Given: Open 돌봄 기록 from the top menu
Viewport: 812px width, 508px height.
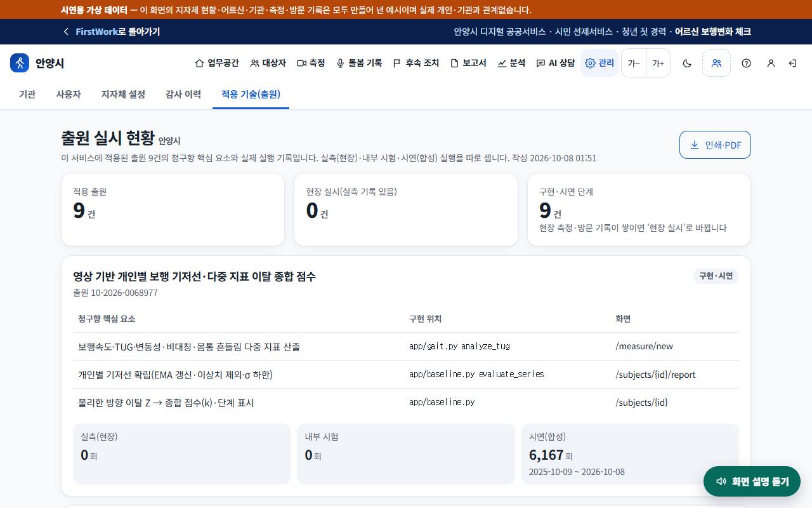Looking at the screenshot, I should coord(359,63).
